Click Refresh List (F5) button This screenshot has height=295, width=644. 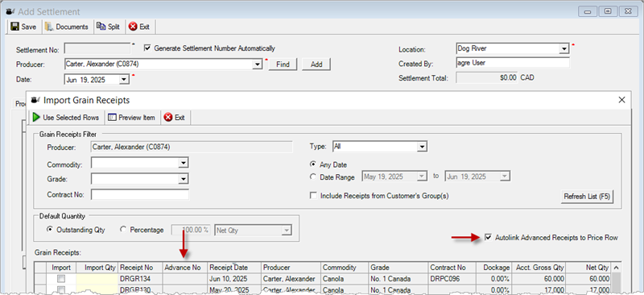point(587,196)
